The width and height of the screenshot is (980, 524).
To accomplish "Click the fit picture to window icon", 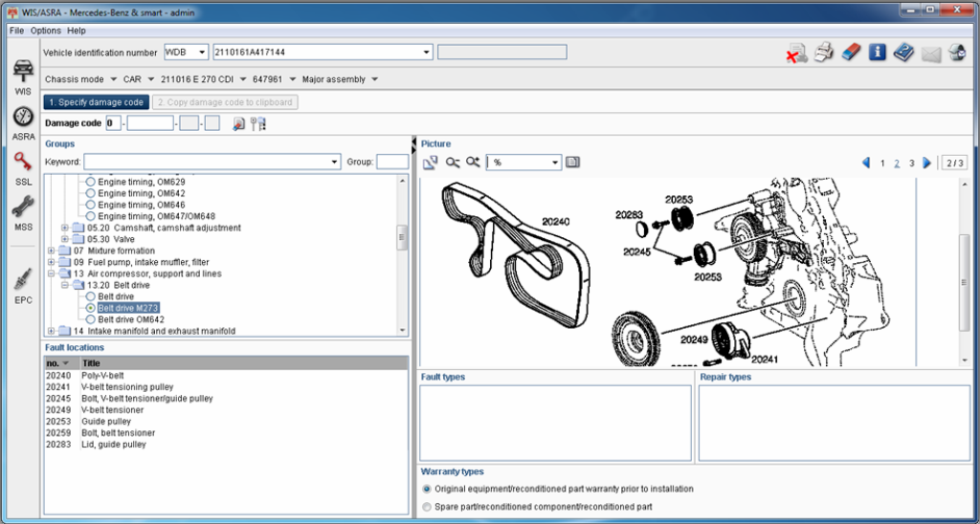I will [430, 163].
